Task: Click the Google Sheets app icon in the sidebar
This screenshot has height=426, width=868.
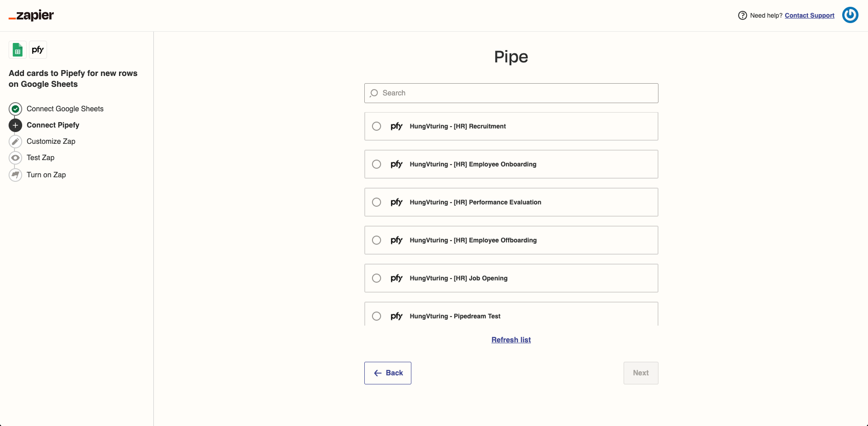Action: tap(17, 50)
